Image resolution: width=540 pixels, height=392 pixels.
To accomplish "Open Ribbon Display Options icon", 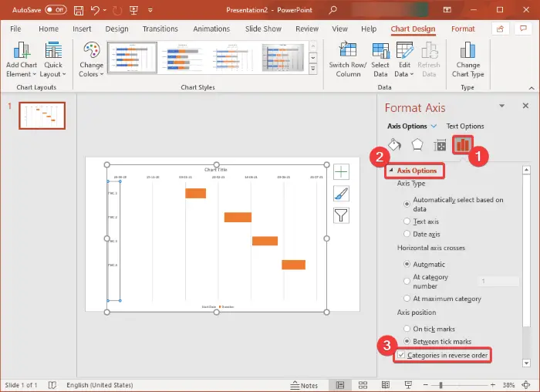I will tap(447, 10).
